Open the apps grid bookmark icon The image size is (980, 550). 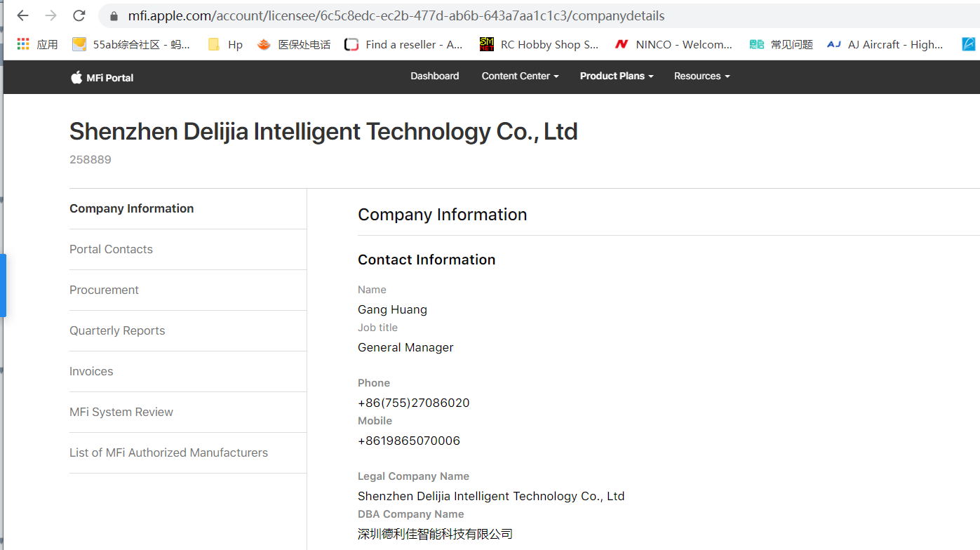click(x=23, y=44)
